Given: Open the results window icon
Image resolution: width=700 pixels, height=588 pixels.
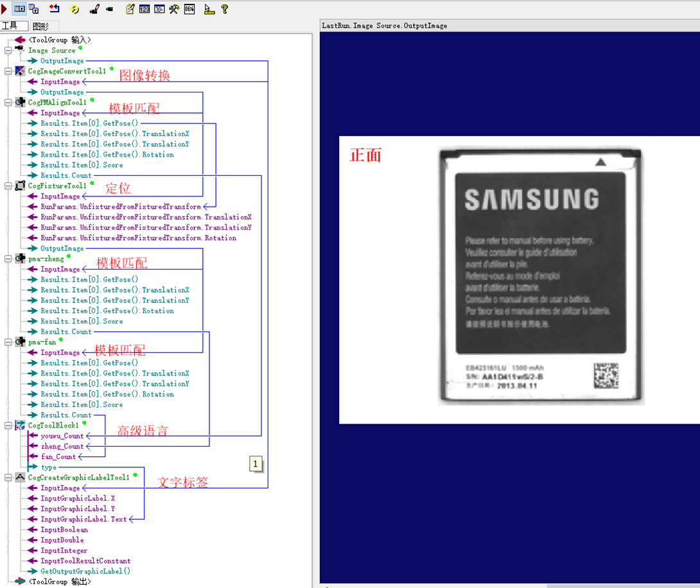Looking at the screenshot, I should (x=159, y=9).
